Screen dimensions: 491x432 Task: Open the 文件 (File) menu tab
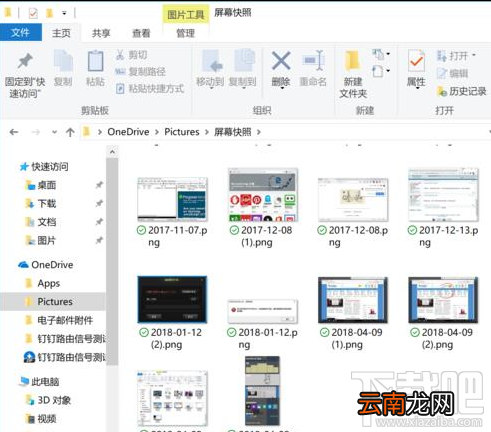tap(21, 33)
